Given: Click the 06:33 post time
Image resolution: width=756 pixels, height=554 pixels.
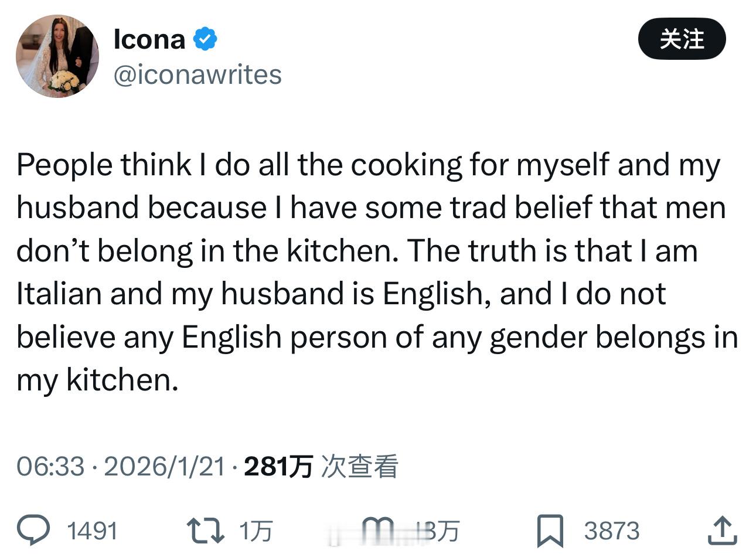Looking at the screenshot, I should coord(50,467).
